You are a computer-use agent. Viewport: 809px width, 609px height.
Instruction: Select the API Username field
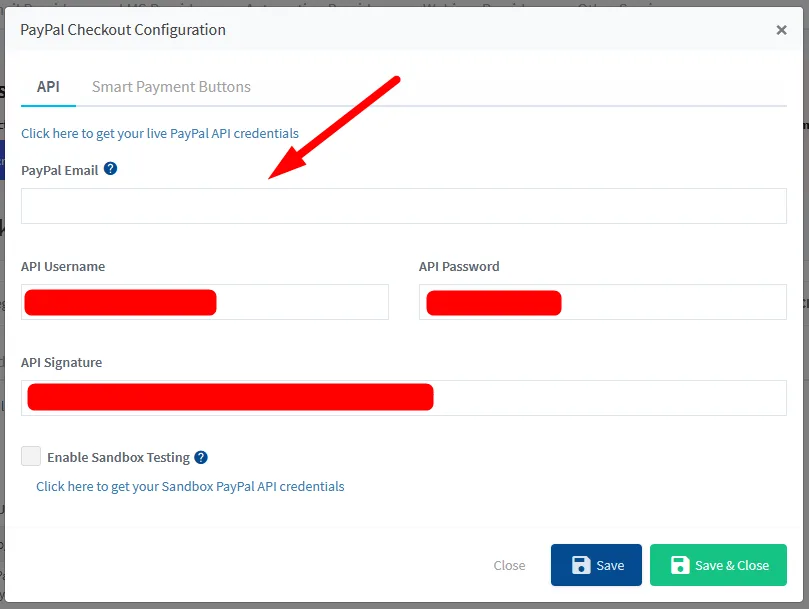(205, 302)
